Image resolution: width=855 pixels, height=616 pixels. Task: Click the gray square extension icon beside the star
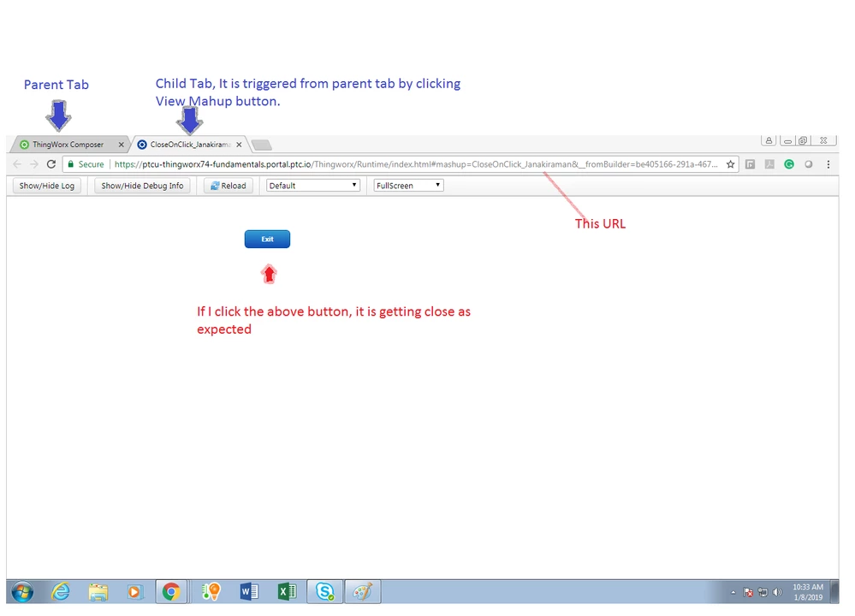point(751,164)
